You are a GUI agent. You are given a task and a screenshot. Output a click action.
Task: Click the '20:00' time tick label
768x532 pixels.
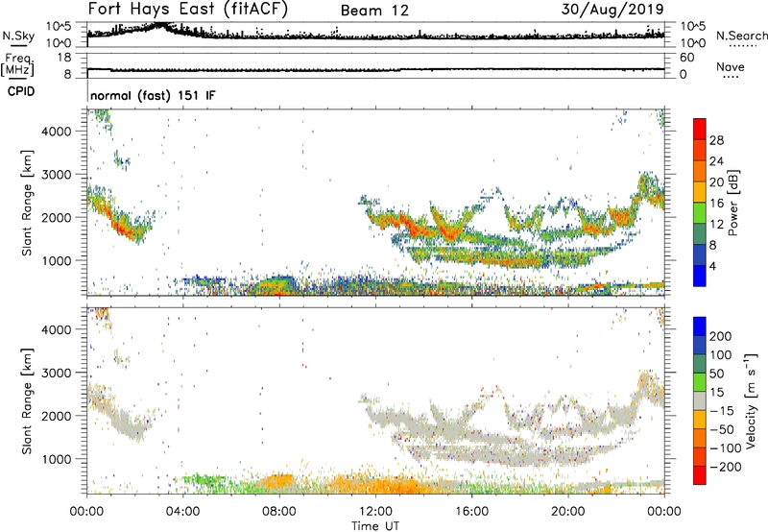[x=567, y=512]
